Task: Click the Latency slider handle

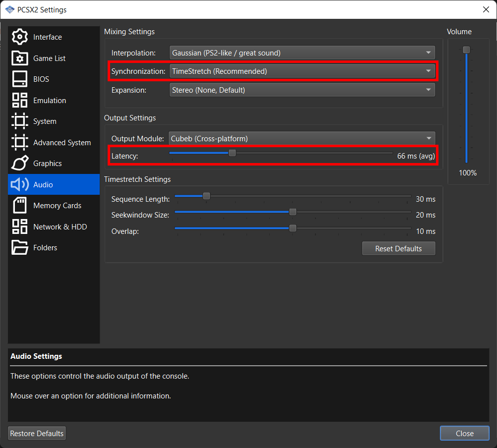Action: pos(232,153)
